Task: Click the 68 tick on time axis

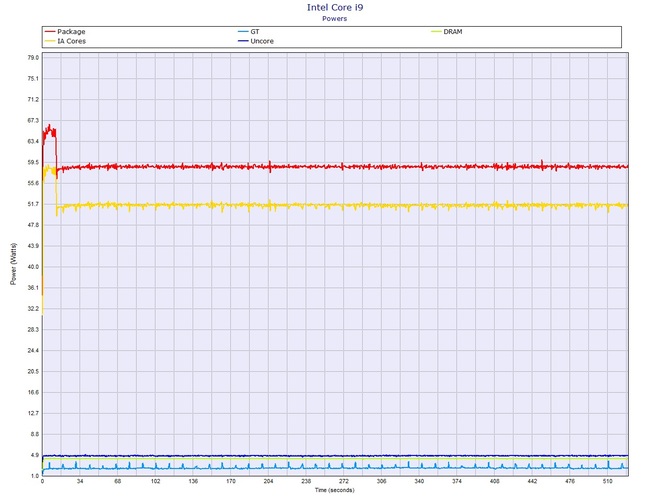Action: click(118, 481)
